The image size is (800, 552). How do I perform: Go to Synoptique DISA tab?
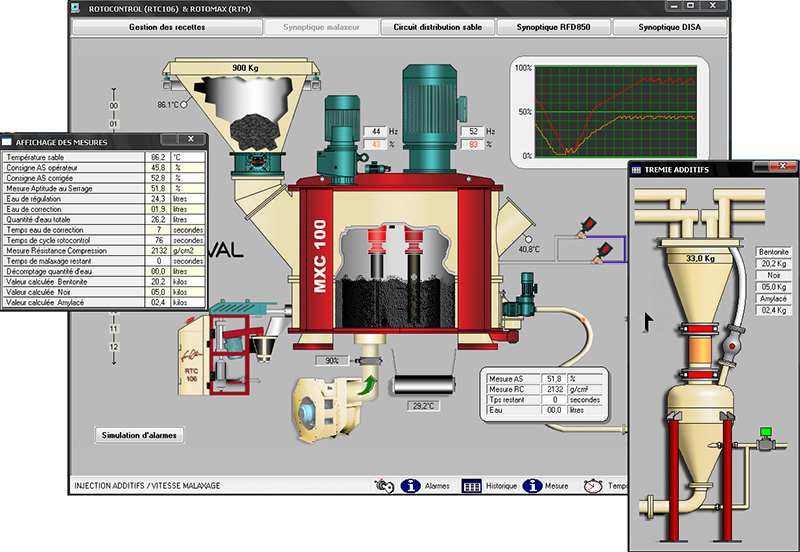669,27
